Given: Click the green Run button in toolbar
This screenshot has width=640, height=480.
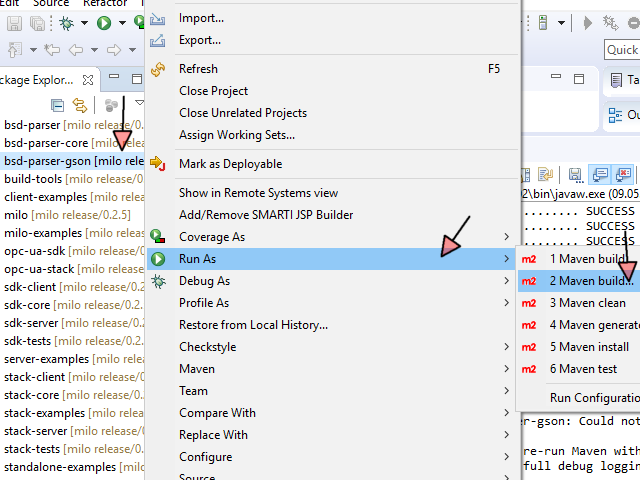Looking at the screenshot, I should 103,22.
